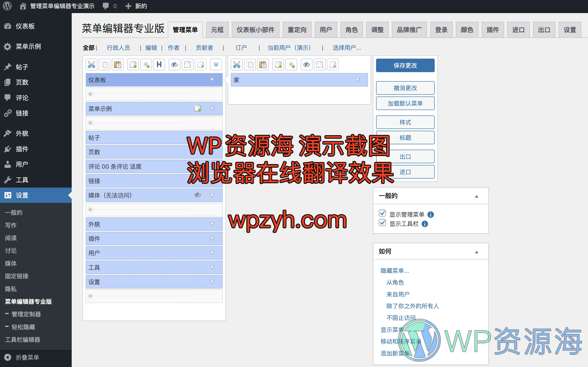This screenshot has width=588, height=367.
Task: Click the plus 新的 icon in admin bar
Action: point(128,6)
